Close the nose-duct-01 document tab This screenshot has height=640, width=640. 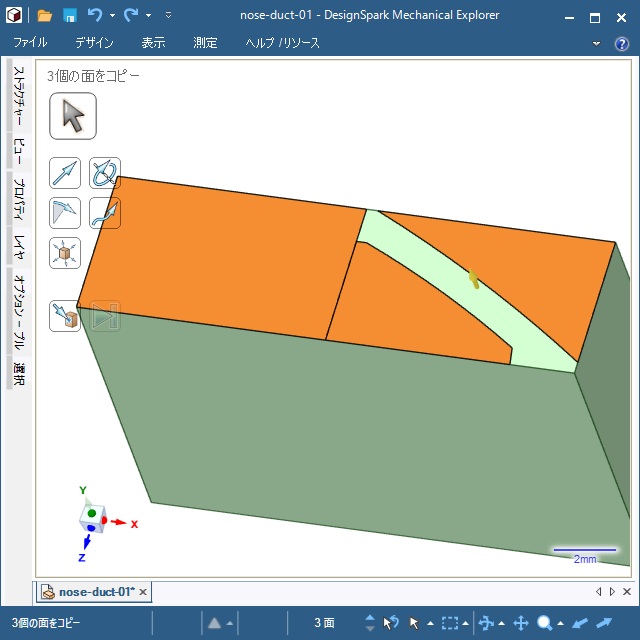pyautogui.click(x=143, y=592)
